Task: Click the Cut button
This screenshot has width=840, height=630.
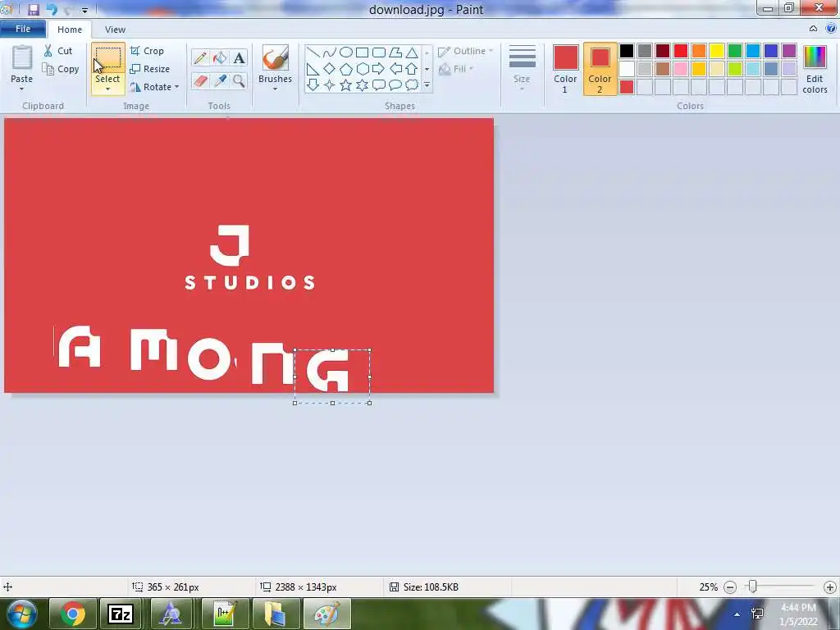Action: pyautogui.click(x=58, y=51)
